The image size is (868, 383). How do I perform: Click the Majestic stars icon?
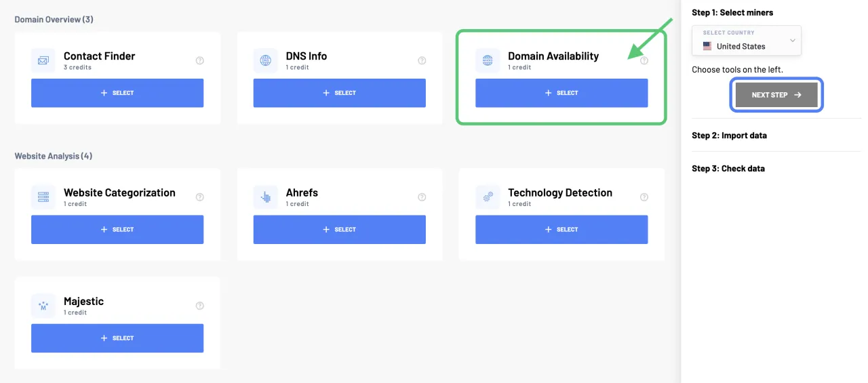[x=43, y=306]
